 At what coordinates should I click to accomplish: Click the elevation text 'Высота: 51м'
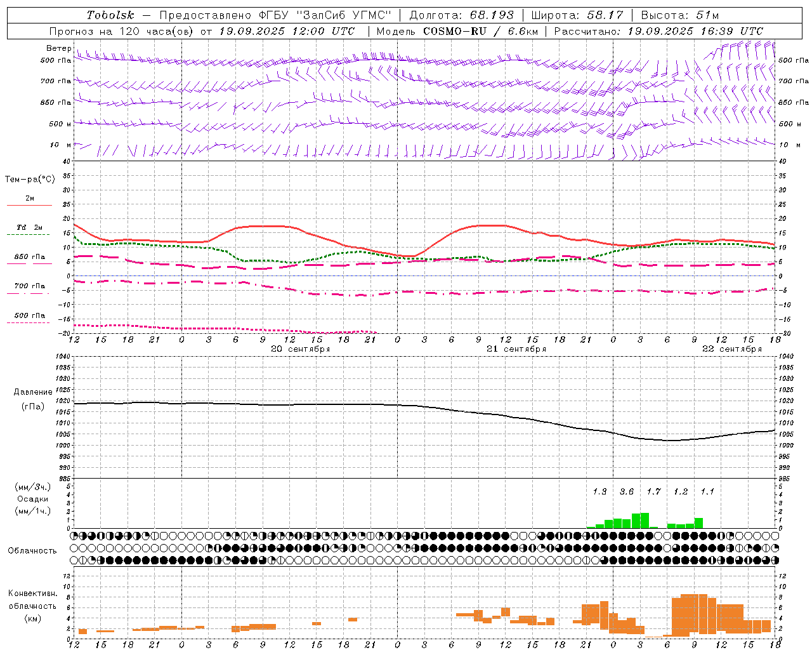pos(680,15)
